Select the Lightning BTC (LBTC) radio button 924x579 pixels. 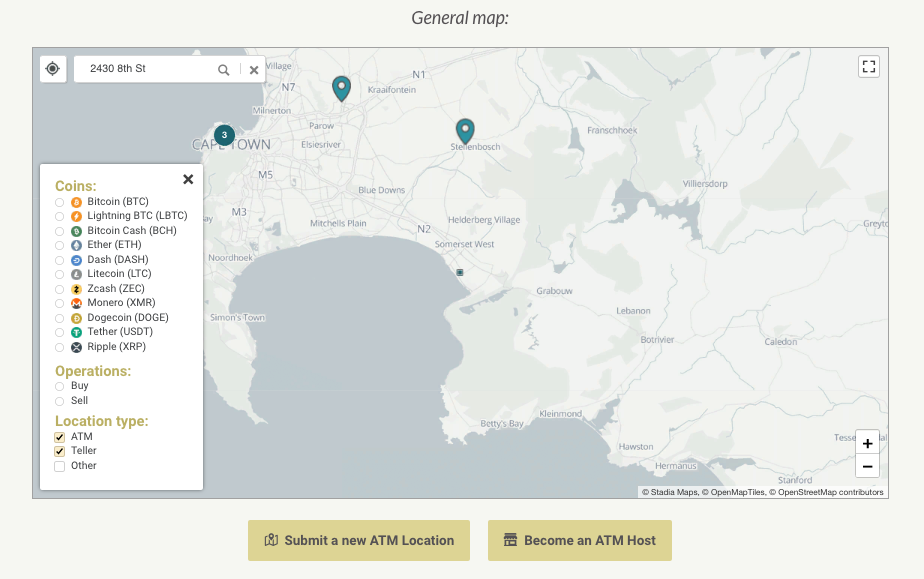60,217
